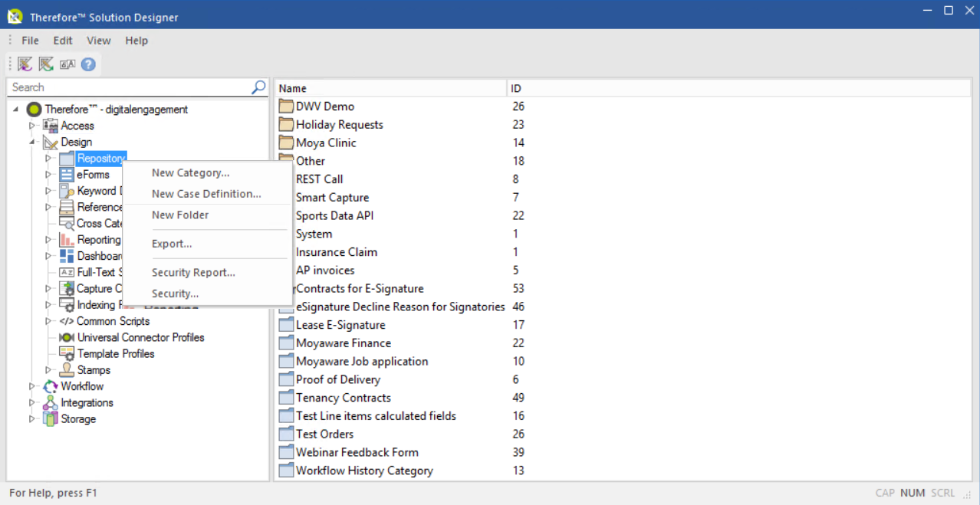Choose Export... from context menu
This screenshot has height=505, width=980.
pyautogui.click(x=172, y=244)
